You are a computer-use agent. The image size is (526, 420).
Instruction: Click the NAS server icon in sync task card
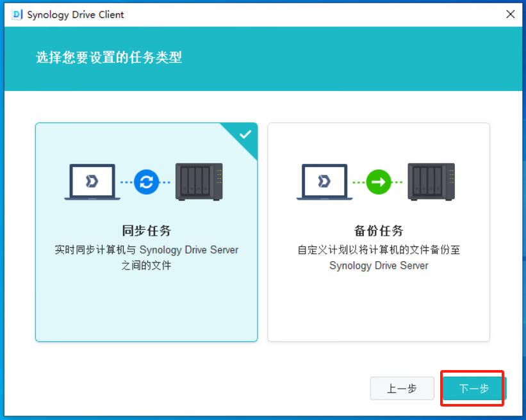[x=199, y=182]
